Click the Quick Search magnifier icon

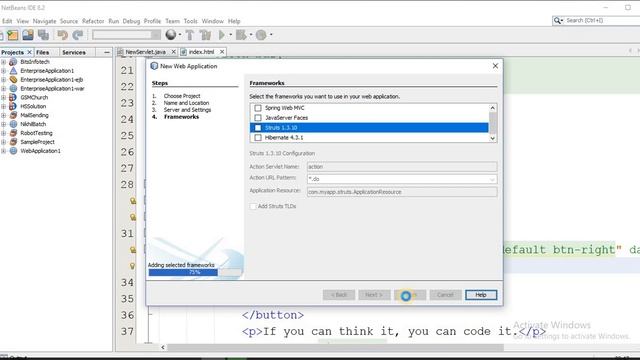click(558, 20)
